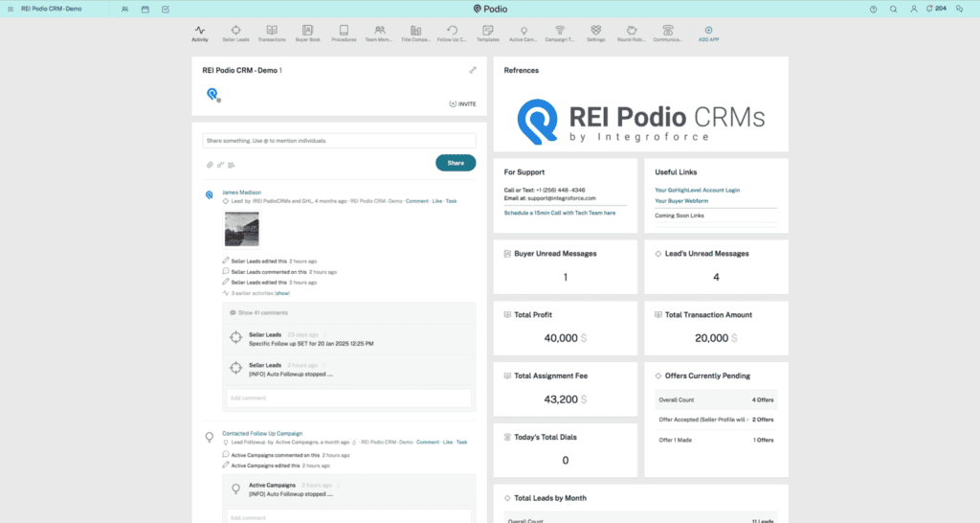Open the search magnifier icon
The image size is (980, 523).
(893, 10)
